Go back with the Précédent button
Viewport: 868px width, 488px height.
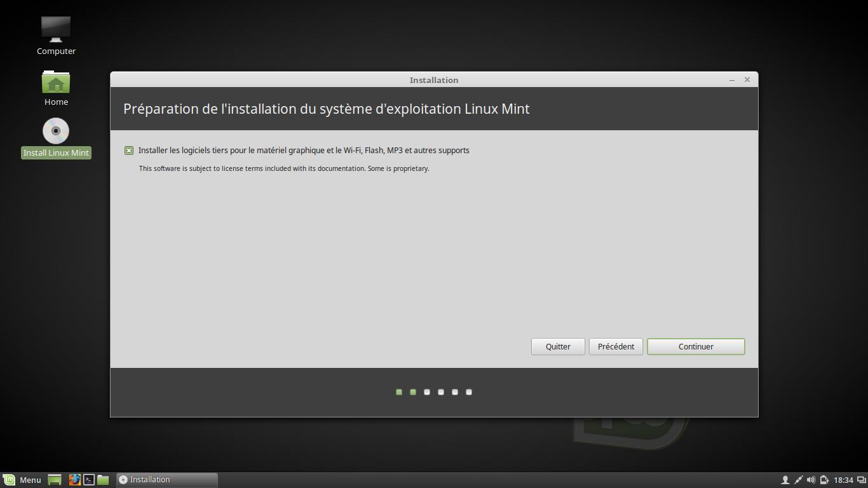coord(616,346)
